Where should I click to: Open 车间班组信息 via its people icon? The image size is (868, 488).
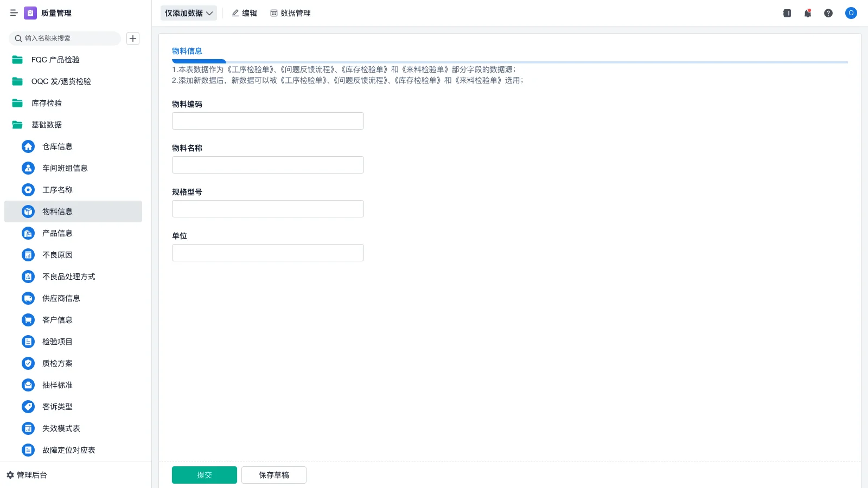click(x=28, y=168)
